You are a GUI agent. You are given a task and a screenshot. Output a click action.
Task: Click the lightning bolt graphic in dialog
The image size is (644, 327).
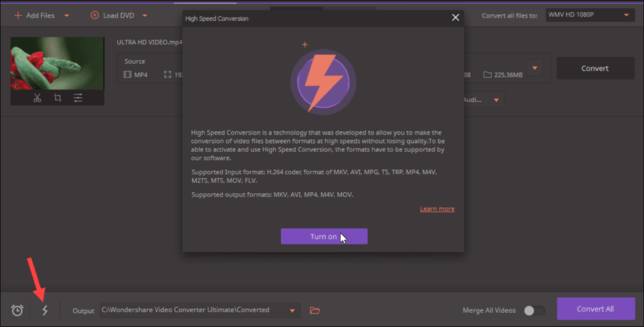[323, 82]
